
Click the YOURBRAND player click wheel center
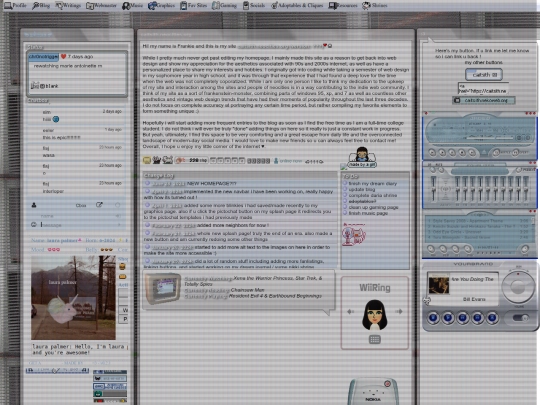click(x=518, y=287)
